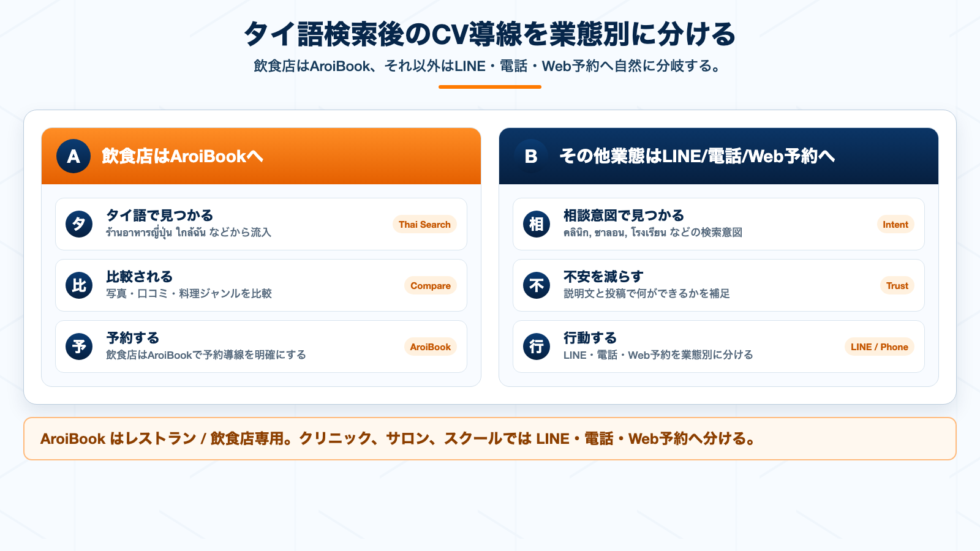Viewport: 980px width, 551px height.
Task: Click the 予約する heading
Action: [133, 338]
